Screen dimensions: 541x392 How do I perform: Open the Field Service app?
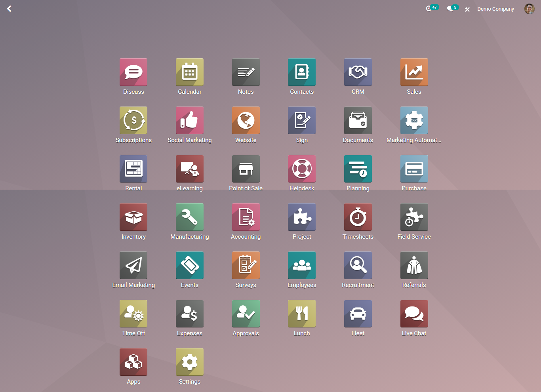(414, 217)
